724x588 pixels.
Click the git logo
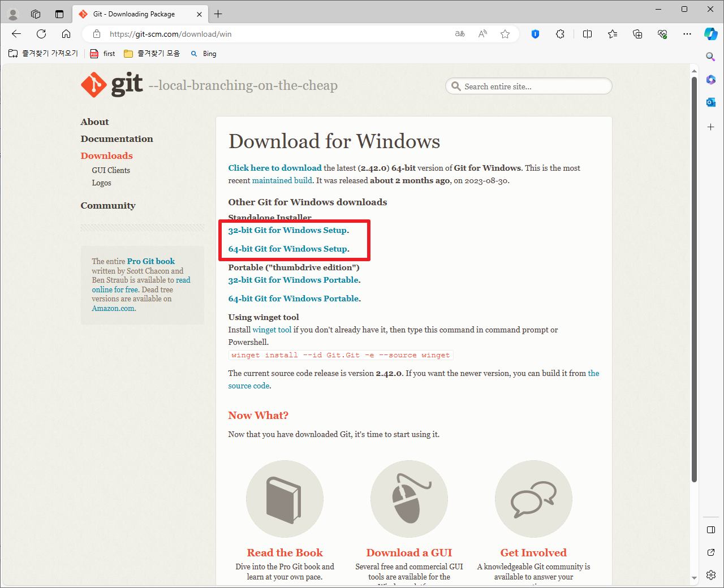point(111,85)
